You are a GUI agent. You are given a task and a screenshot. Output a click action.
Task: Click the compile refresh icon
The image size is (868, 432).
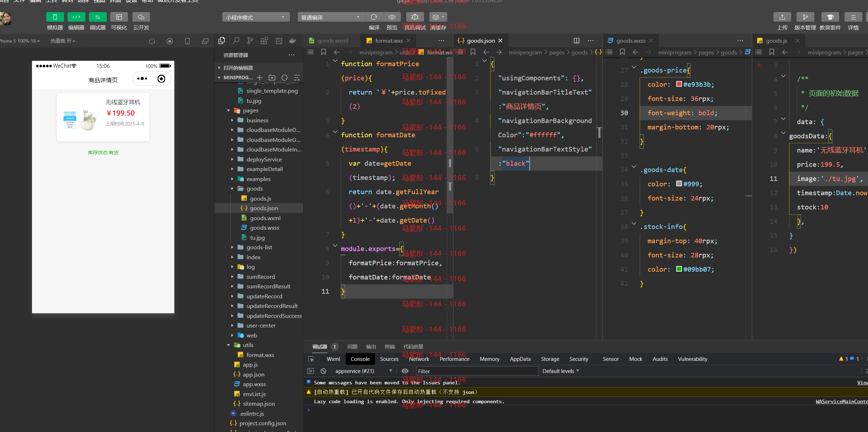tap(374, 17)
